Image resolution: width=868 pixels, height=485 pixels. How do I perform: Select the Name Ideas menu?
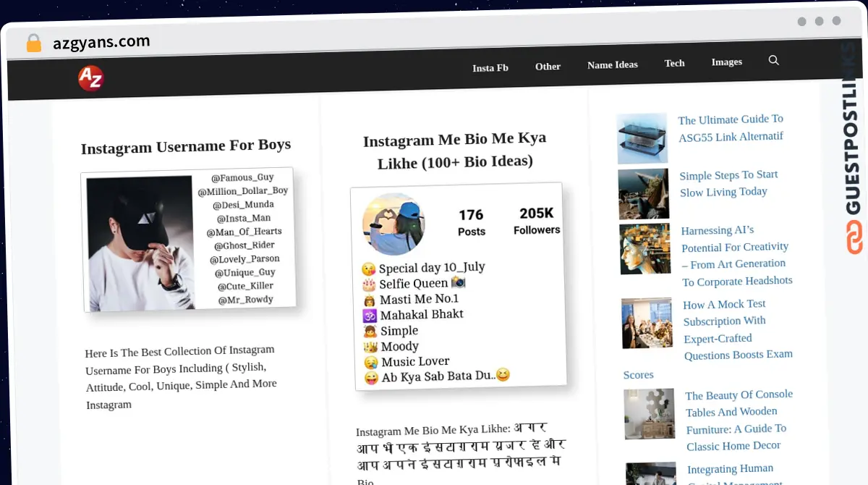613,64
